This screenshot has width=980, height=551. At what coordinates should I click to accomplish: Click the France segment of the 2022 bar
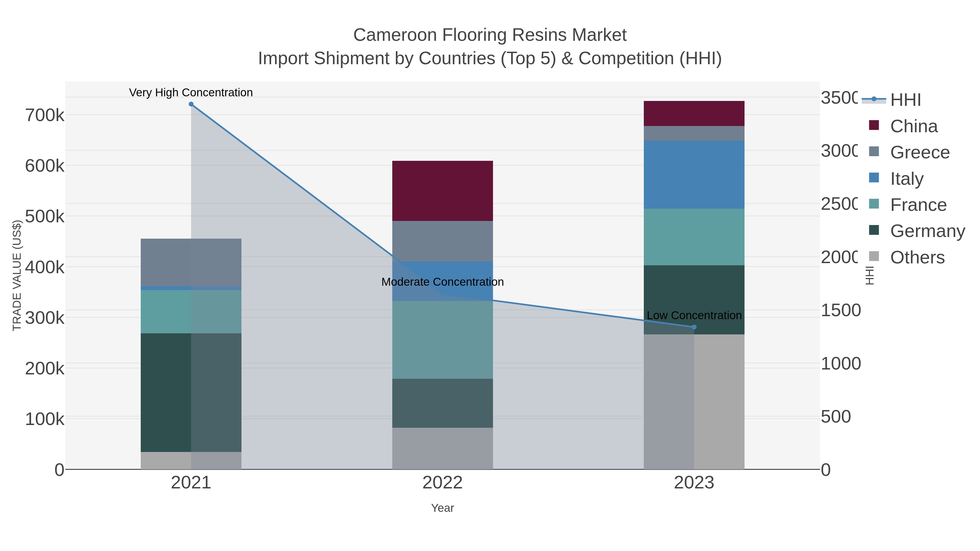[x=442, y=340]
